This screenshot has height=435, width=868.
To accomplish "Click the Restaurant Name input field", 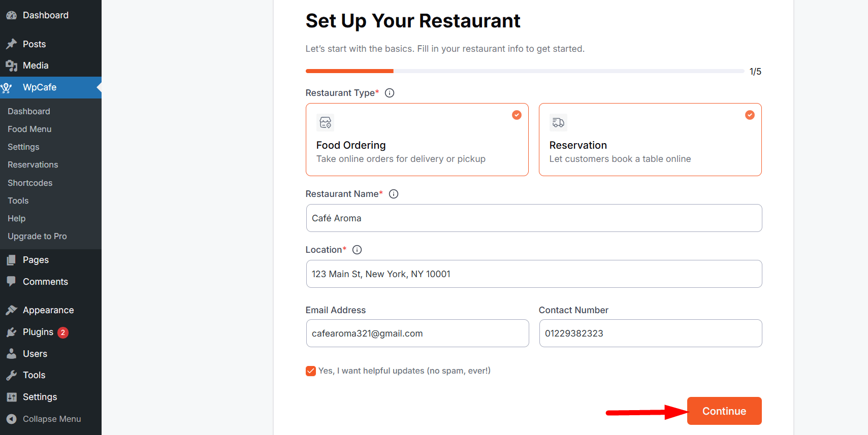I will pyautogui.click(x=534, y=218).
